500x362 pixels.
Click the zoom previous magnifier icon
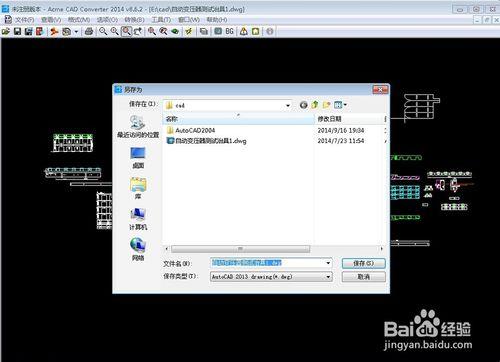tap(163, 32)
